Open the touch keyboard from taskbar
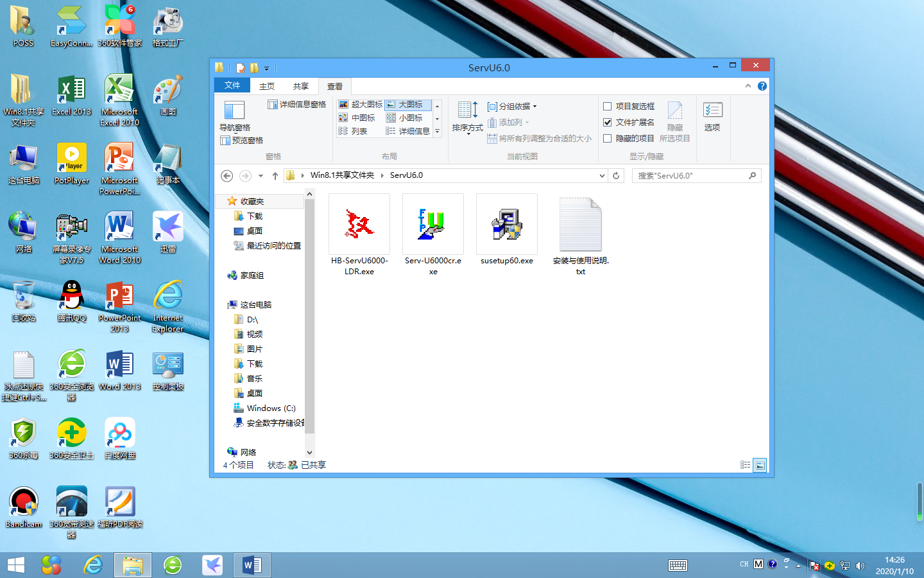Image resolution: width=924 pixels, height=578 pixels. pos(678,565)
